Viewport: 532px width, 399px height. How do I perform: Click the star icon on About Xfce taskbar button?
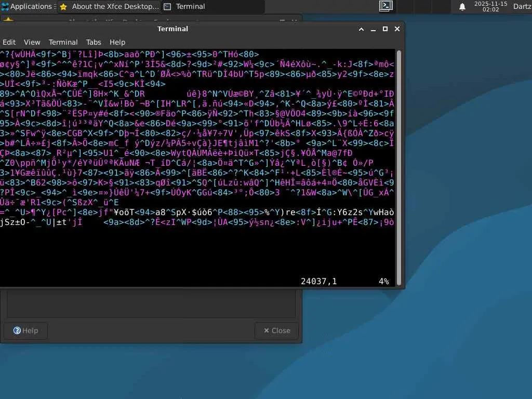coord(63,7)
